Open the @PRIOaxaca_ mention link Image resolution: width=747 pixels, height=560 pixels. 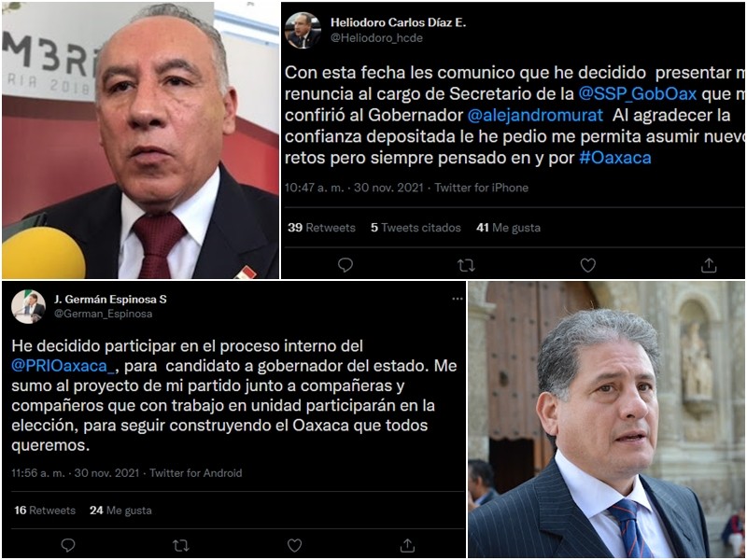tap(63, 366)
